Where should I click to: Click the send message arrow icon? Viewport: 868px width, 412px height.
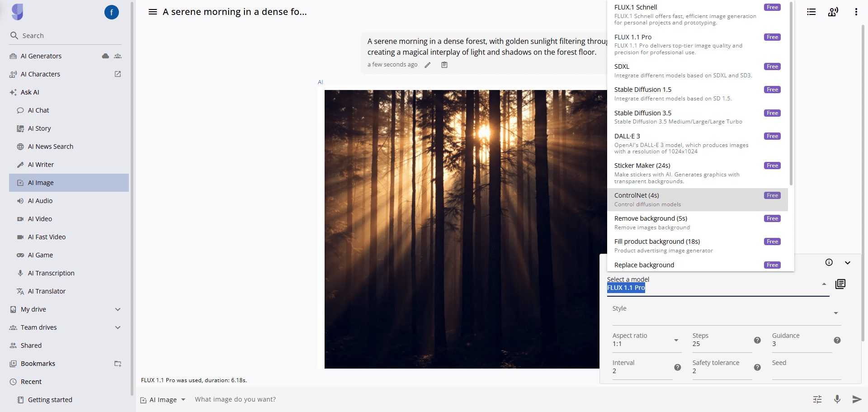(x=856, y=399)
